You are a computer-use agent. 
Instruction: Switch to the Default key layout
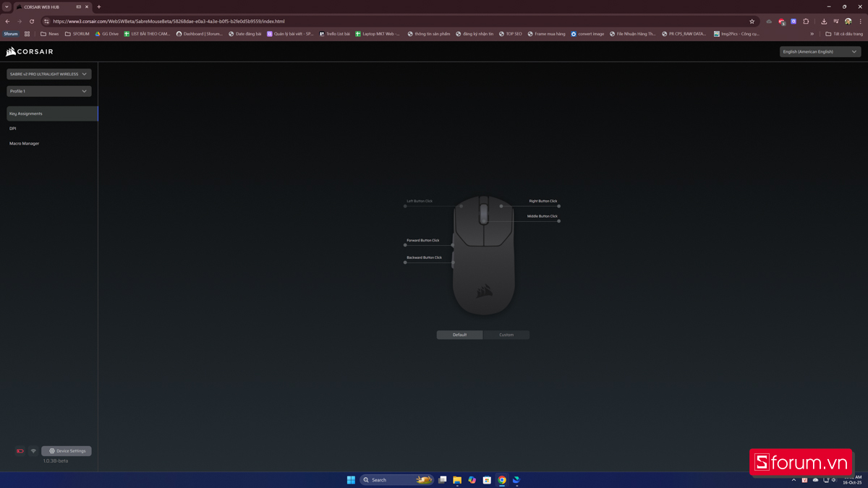click(x=459, y=335)
